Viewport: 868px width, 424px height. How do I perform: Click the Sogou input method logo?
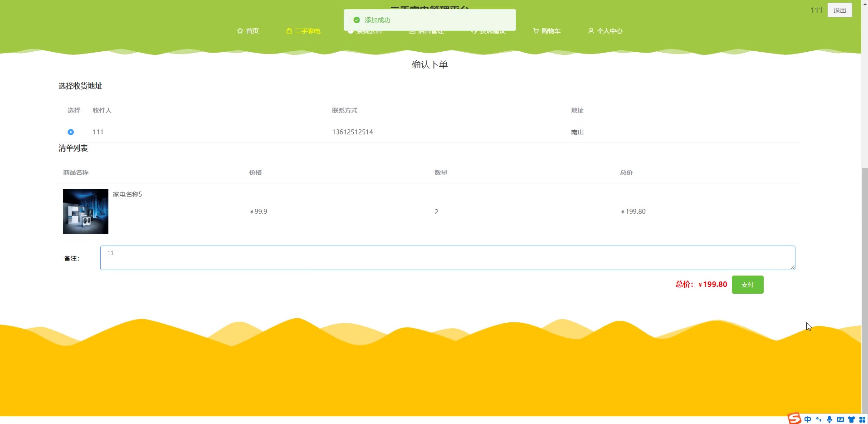tap(794, 419)
